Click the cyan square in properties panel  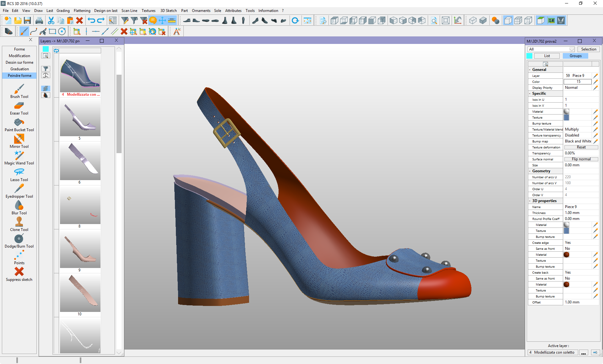coord(530,56)
